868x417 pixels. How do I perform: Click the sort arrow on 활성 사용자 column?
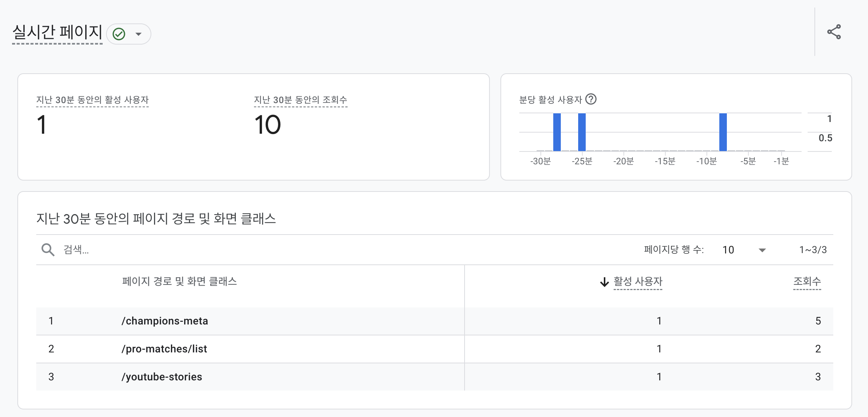[x=604, y=282]
